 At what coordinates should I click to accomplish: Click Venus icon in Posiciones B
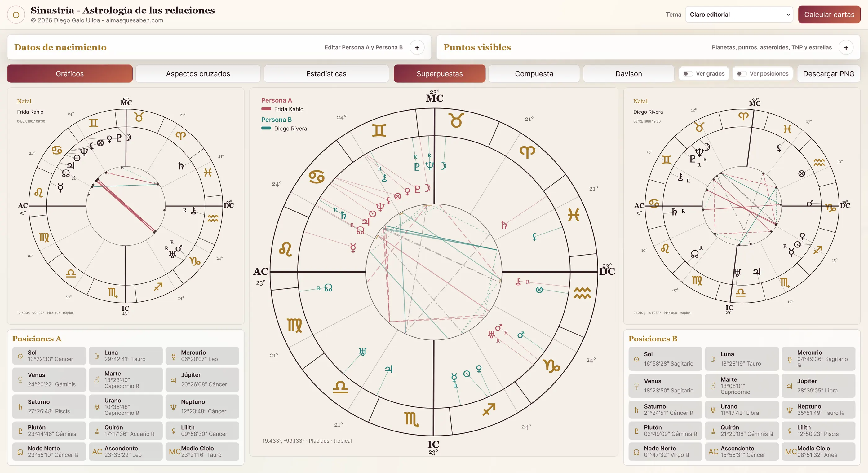(x=636, y=386)
